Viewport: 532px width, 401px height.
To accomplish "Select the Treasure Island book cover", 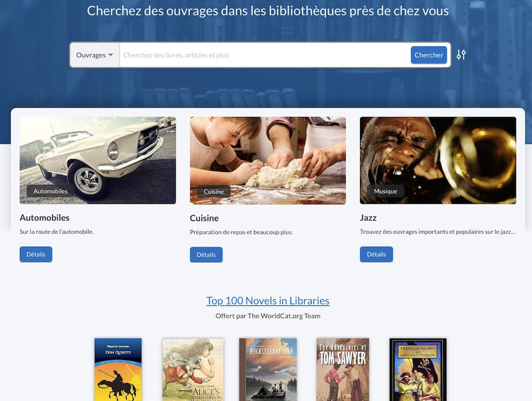I will point(418,370).
